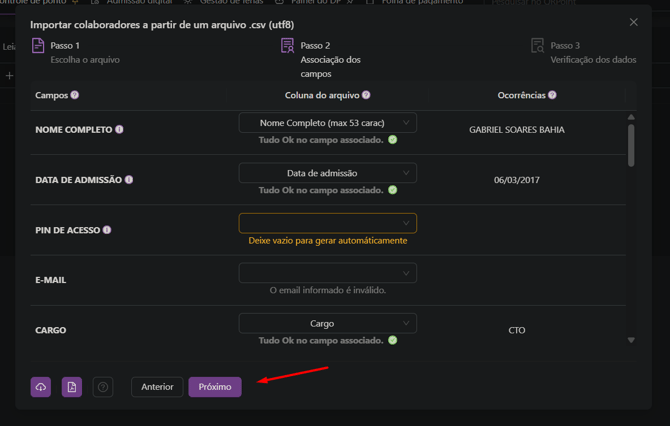Click the info icon beside DATA DE ADMISSÃO
Viewport: 670px width, 426px height.
pos(129,180)
